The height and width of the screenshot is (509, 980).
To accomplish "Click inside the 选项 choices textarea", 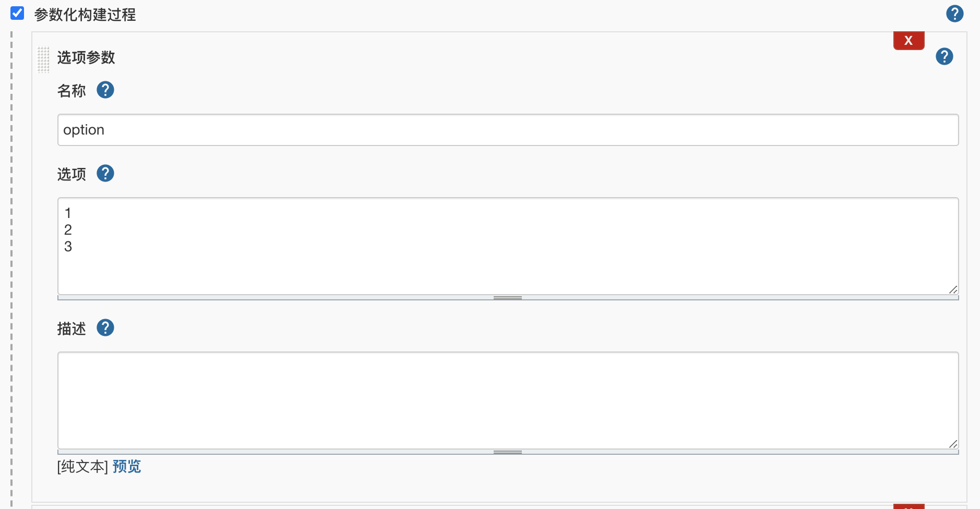I will [x=508, y=246].
